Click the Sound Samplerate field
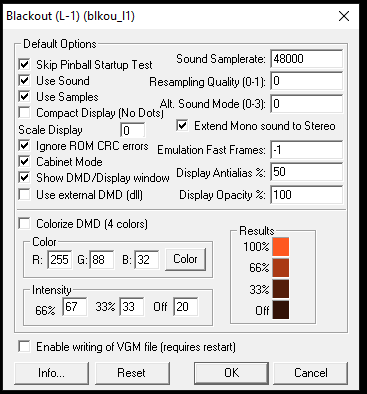 (x=306, y=59)
